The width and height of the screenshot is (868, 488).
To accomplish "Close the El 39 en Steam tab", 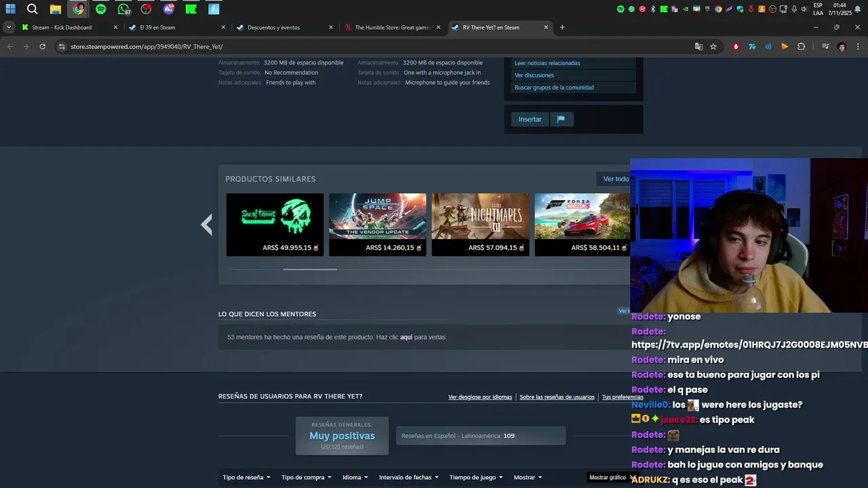I will [x=223, y=27].
